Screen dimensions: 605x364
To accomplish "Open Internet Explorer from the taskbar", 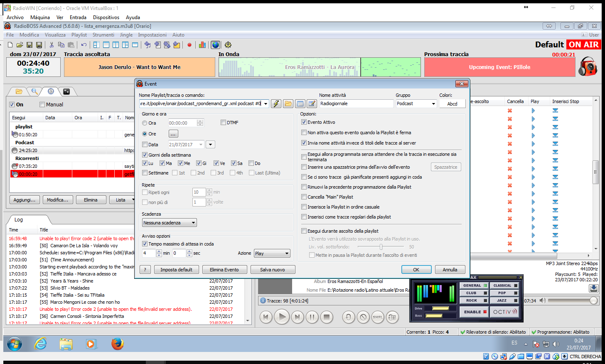I will pyautogui.click(x=40, y=344).
